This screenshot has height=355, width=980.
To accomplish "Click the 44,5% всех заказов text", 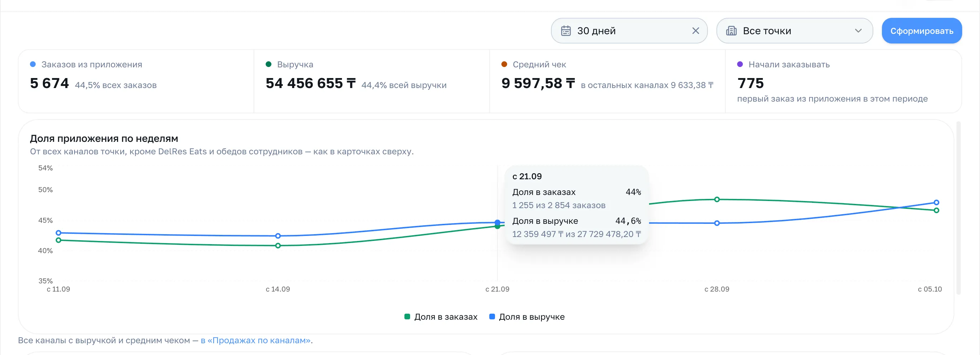I will [116, 85].
